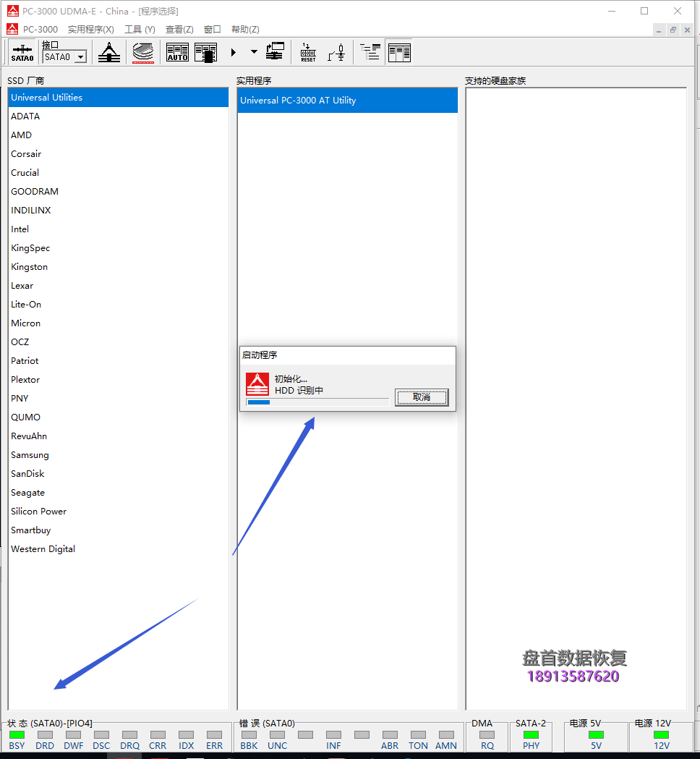Click the play arrow toolbar button
The height and width of the screenshot is (759, 700).
point(233,52)
